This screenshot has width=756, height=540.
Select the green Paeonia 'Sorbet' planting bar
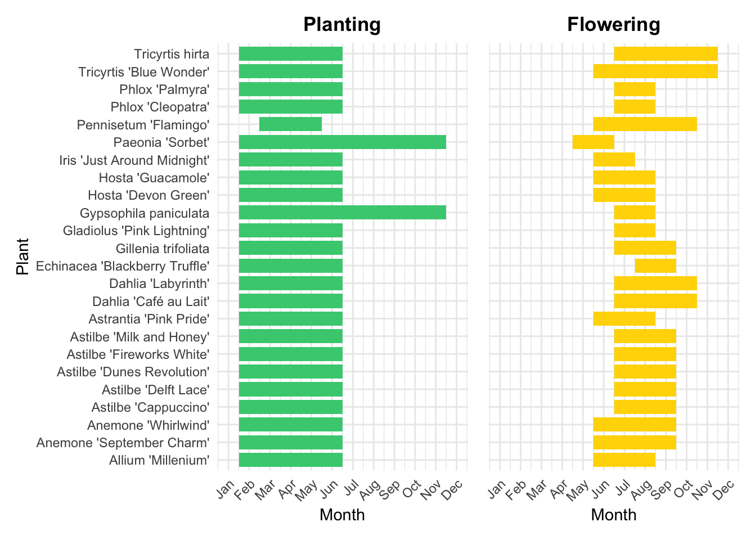tap(342, 142)
